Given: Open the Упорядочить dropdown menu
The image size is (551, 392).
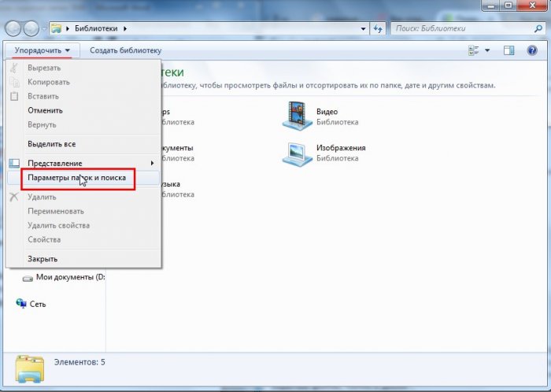Looking at the screenshot, I should (43, 50).
